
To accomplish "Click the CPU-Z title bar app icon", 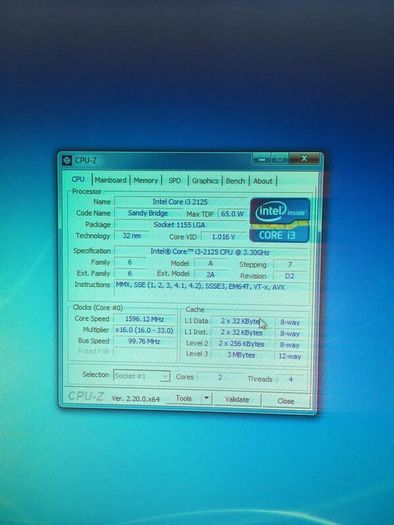I will [67, 160].
